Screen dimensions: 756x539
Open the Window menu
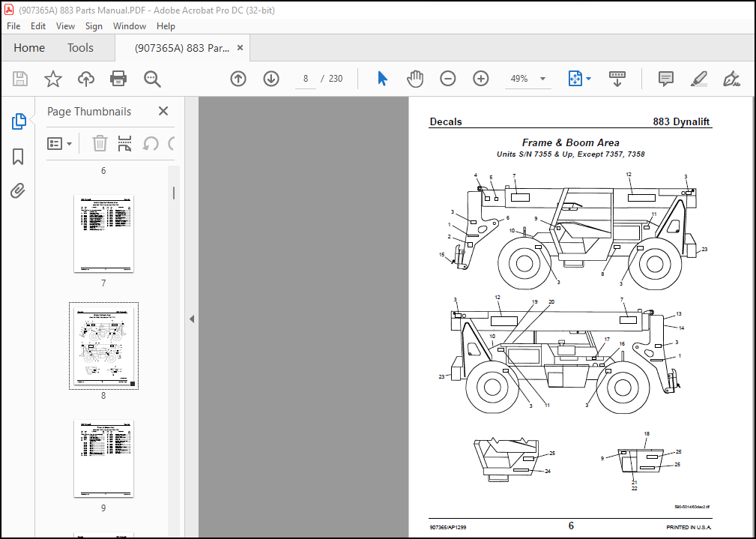tap(129, 26)
